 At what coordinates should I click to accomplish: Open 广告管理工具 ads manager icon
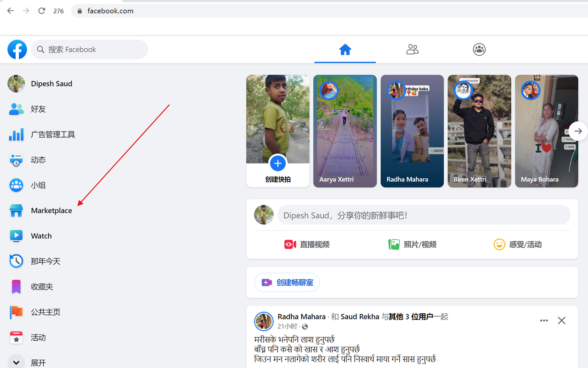(16, 135)
